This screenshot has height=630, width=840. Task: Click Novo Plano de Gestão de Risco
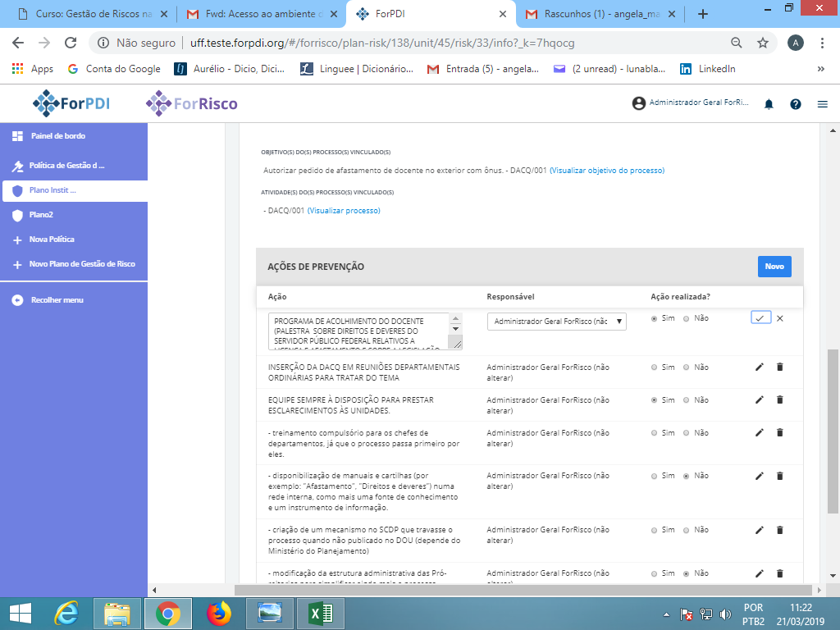pos(74,264)
